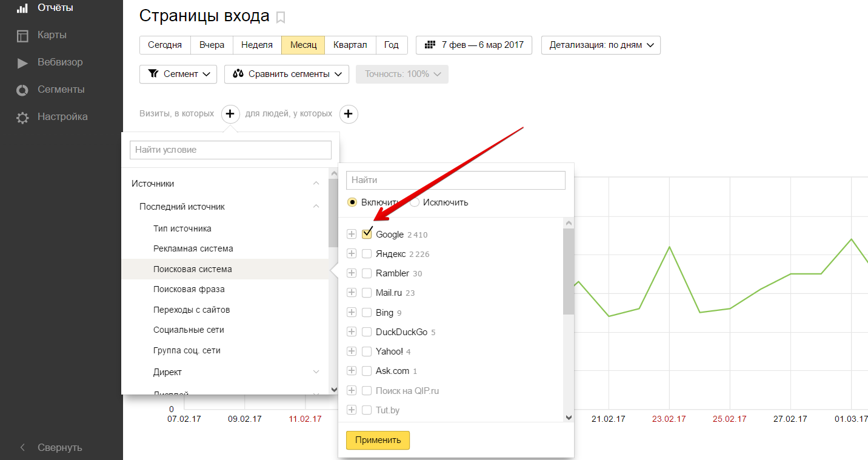Click the Найти условие search field
Image resolution: width=868 pixels, height=460 pixels.
pos(230,150)
